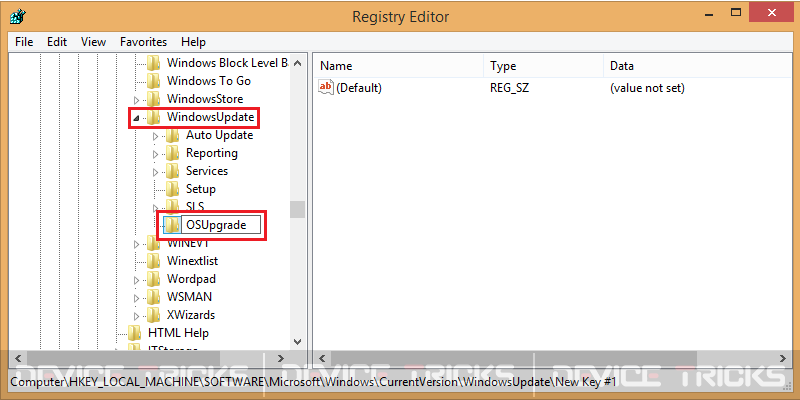Click the Wordpad folder icon
800x400 pixels.
[x=154, y=279]
